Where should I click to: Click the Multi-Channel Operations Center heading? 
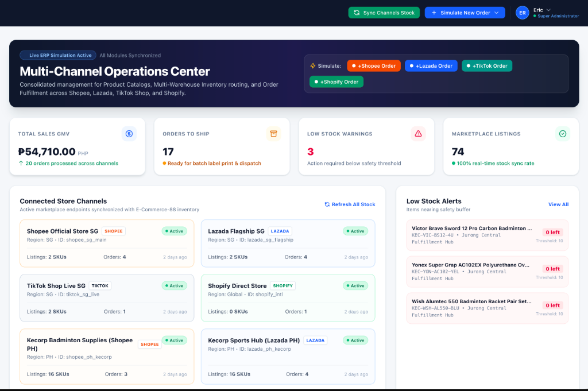coord(115,71)
